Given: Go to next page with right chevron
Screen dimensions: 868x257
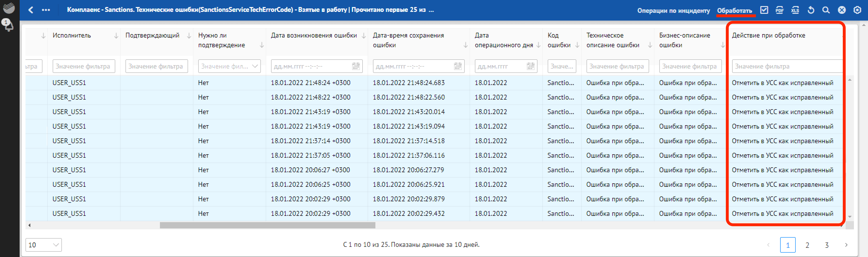Looking at the screenshot, I should pyautogui.click(x=846, y=245).
